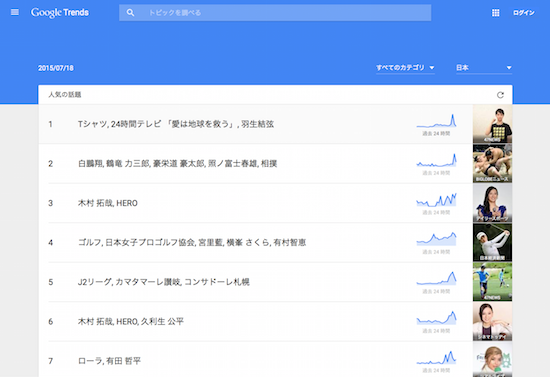This screenshot has width=550, height=377.
Task: Click the Google Trends logo
Action: coord(60,13)
